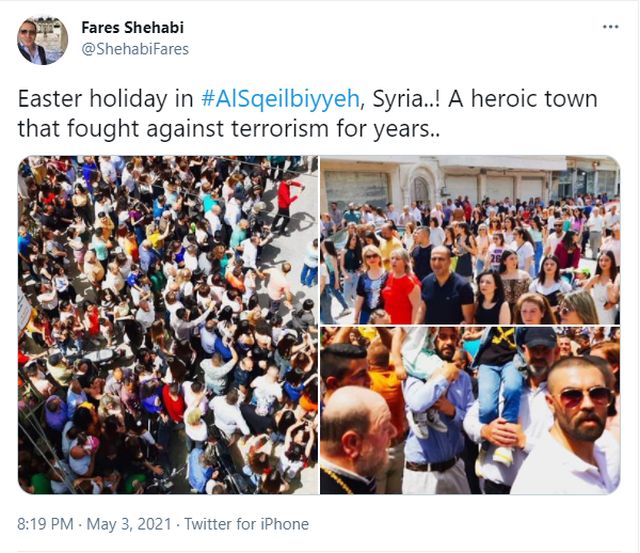640x553 pixels.
Task: Open the bottom-right photo of men carrying children
Action: click(470, 411)
